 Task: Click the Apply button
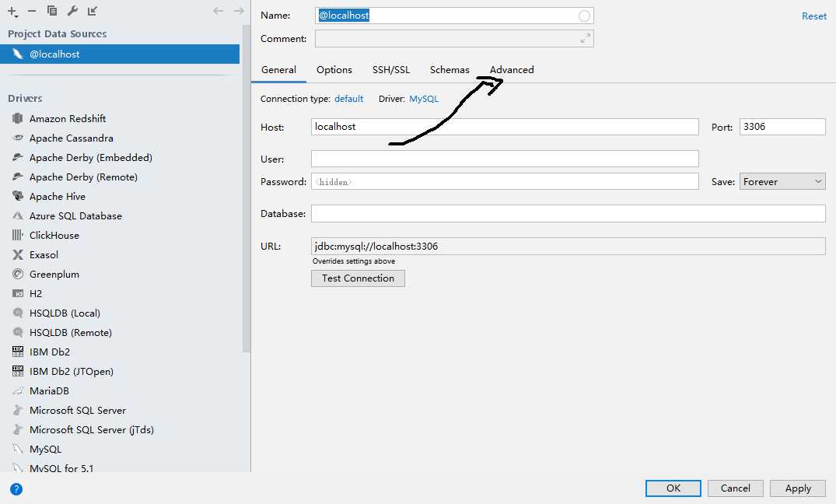(798, 488)
